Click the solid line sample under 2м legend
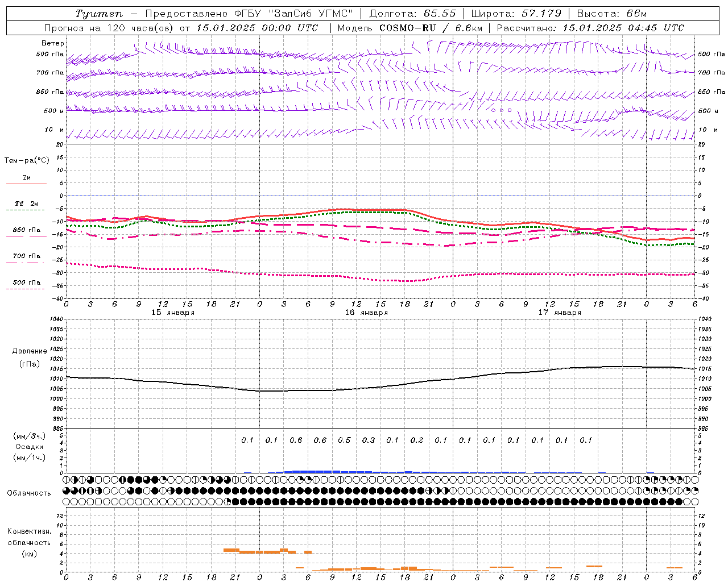Image resolution: width=728 pixels, height=582 pixels. (26, 184)
